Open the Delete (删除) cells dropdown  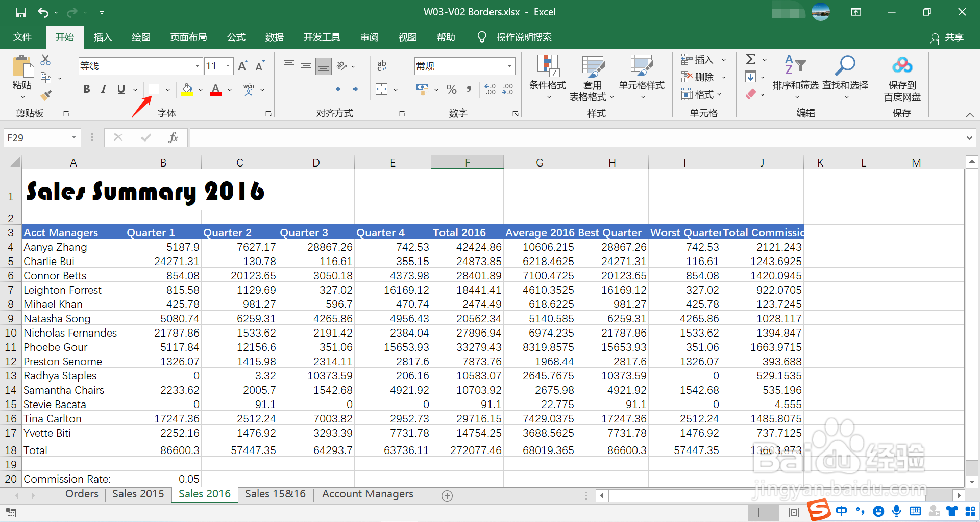pyautogui.click(x=724, y=77)
